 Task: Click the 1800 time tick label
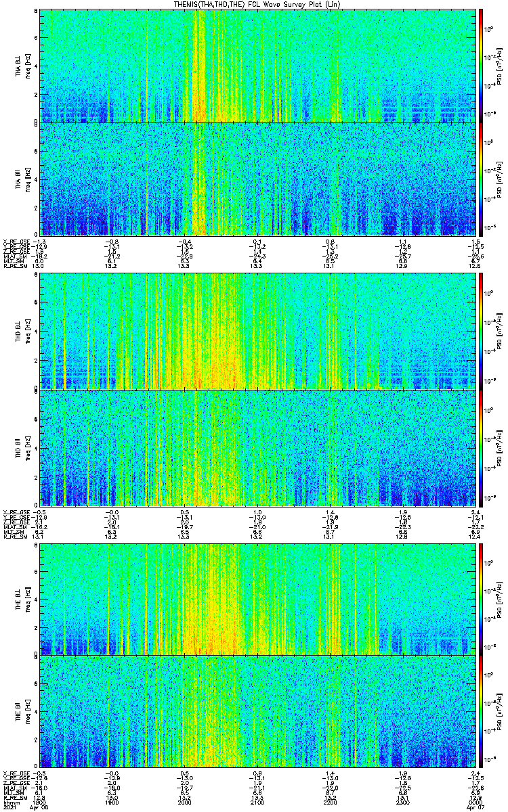[39, 803]
